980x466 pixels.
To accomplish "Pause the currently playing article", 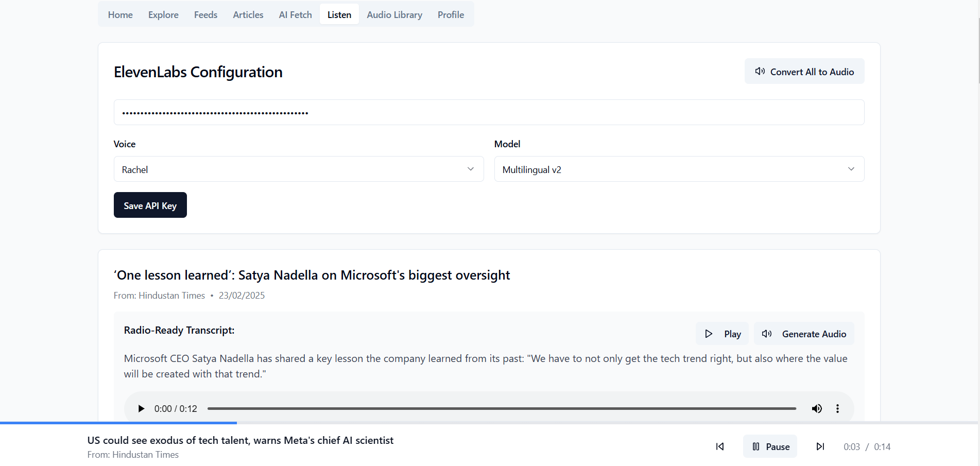I will (x=770, y=446).
